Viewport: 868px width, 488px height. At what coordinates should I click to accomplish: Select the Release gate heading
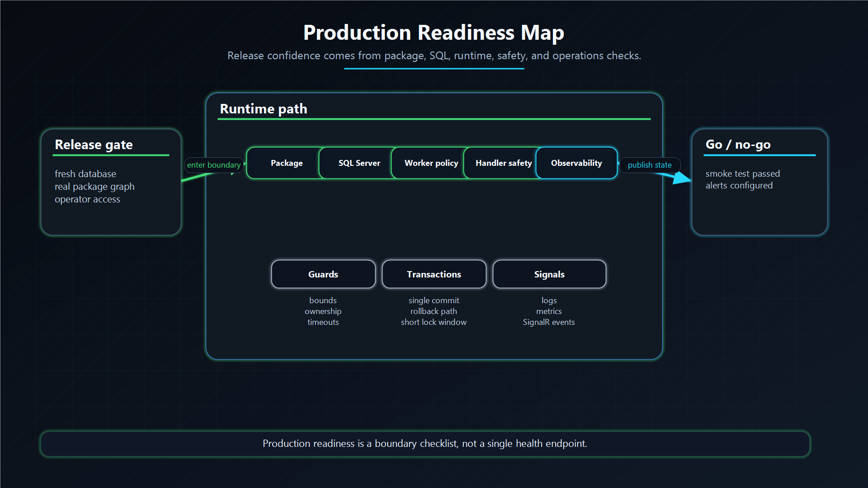tap(94, 145)
